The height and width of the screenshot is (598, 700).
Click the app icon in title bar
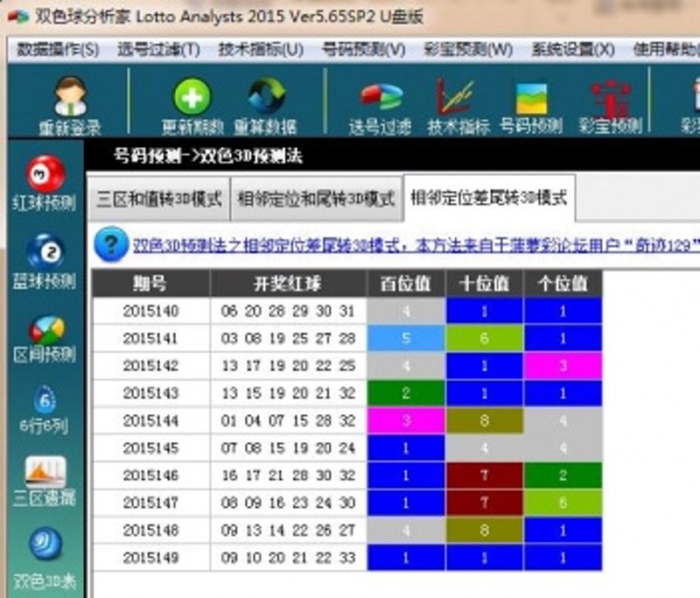pyautogui.click(x=18, y=18)
